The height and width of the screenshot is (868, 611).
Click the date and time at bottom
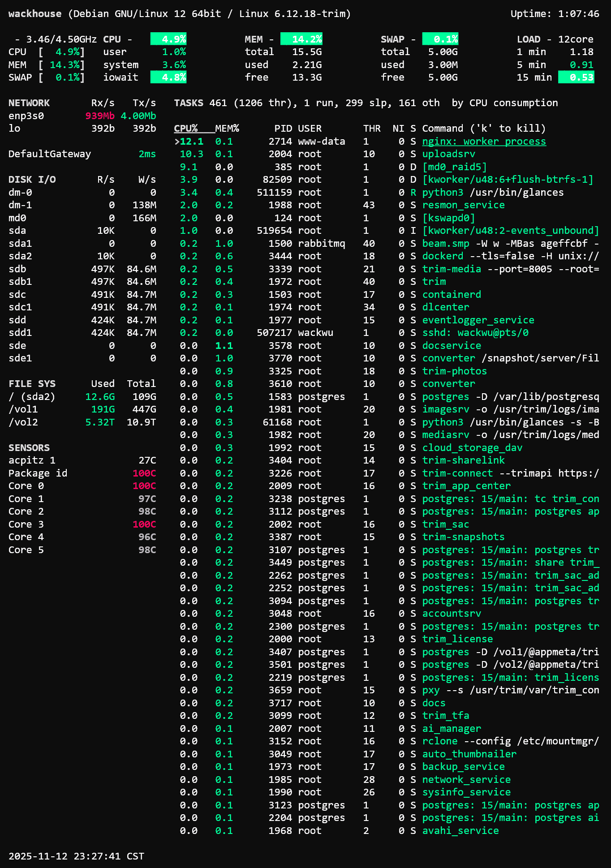76,856
